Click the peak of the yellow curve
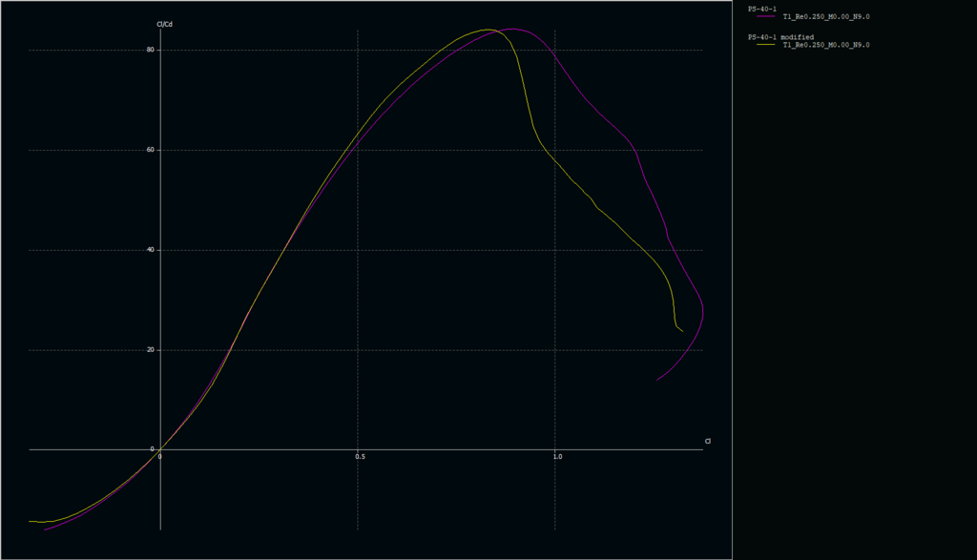Viewport: 977px width, 560px height. point(487,30)
